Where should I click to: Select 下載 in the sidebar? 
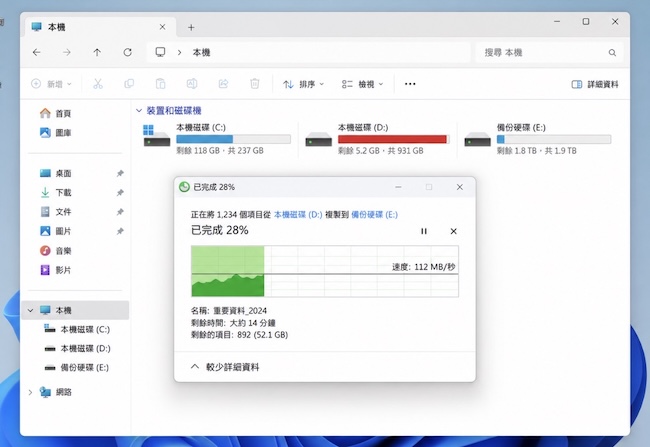(x=63, y=192)
